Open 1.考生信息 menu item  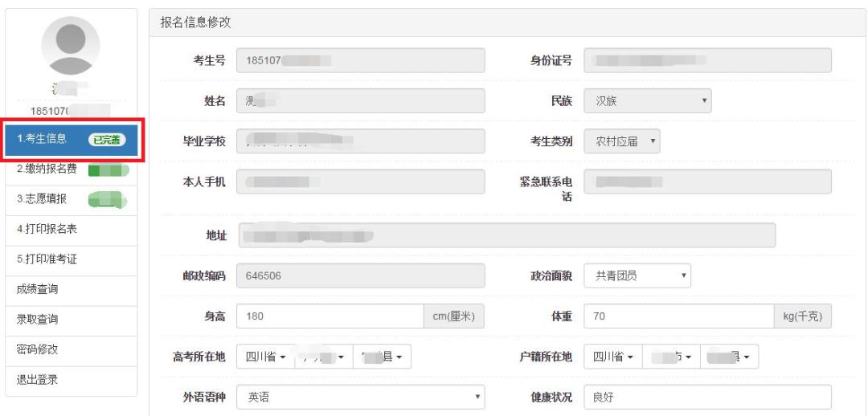72,140
